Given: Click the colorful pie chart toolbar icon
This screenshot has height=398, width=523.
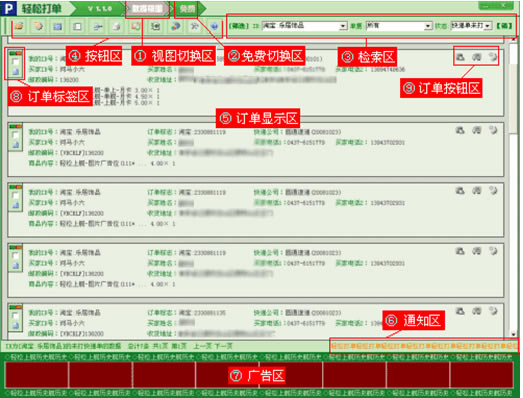Looking at the screenshot, I should 175,26.
